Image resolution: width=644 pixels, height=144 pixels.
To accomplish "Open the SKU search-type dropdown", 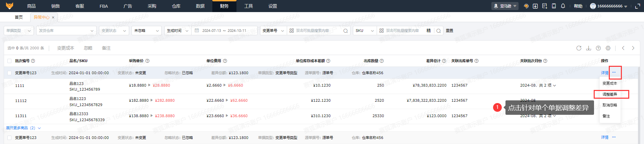I will coord(365,31).
